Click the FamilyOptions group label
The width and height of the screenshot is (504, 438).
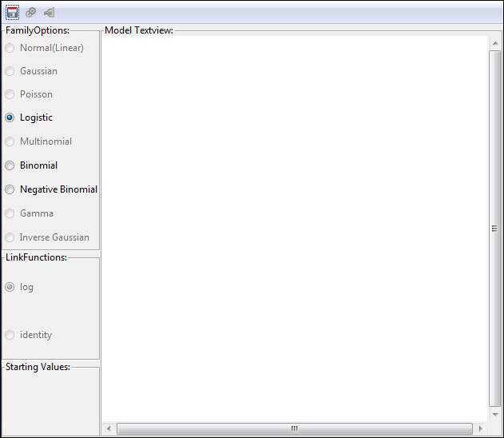pyautogui.click(x=38, y=30)
